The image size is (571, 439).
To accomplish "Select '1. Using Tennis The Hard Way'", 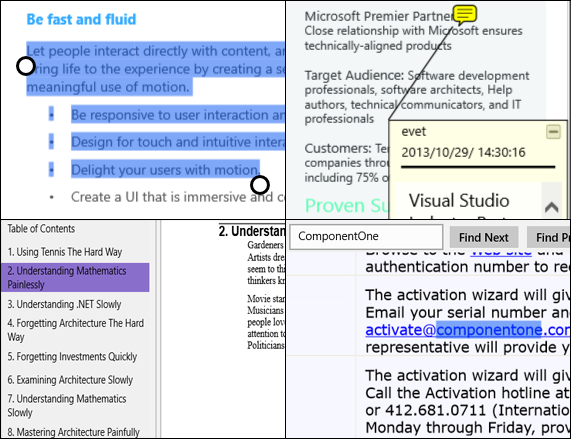I will click(x=65, y=252).
